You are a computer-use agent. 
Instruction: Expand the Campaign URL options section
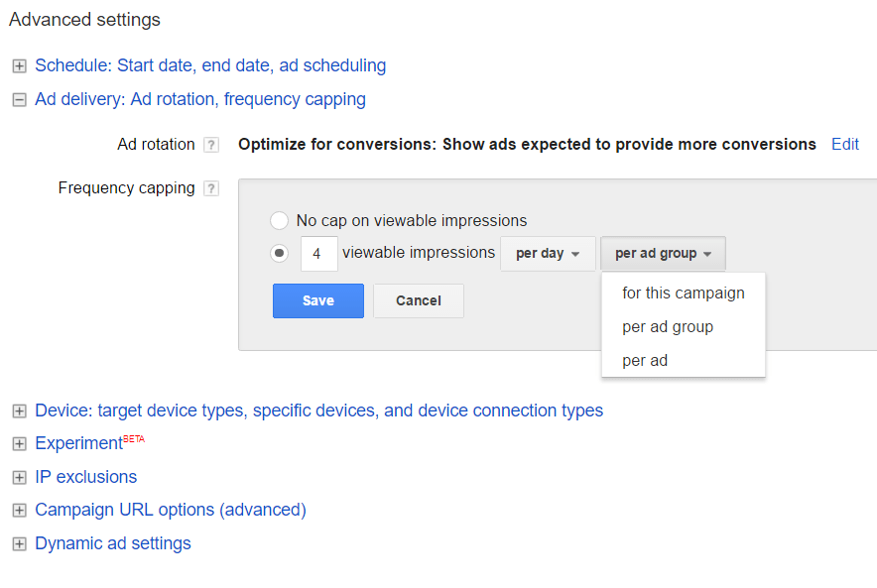[19, 510]
